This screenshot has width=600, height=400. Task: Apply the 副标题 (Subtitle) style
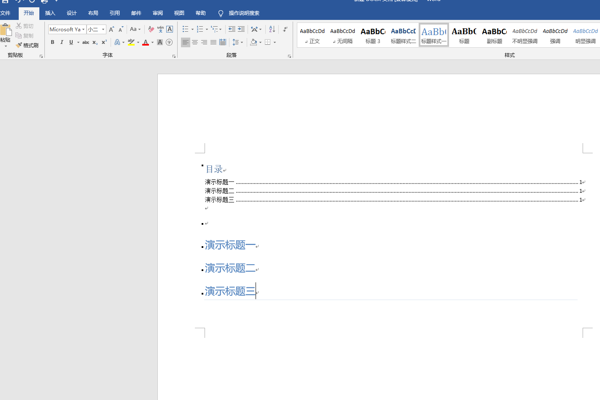(x=494, y=35)
